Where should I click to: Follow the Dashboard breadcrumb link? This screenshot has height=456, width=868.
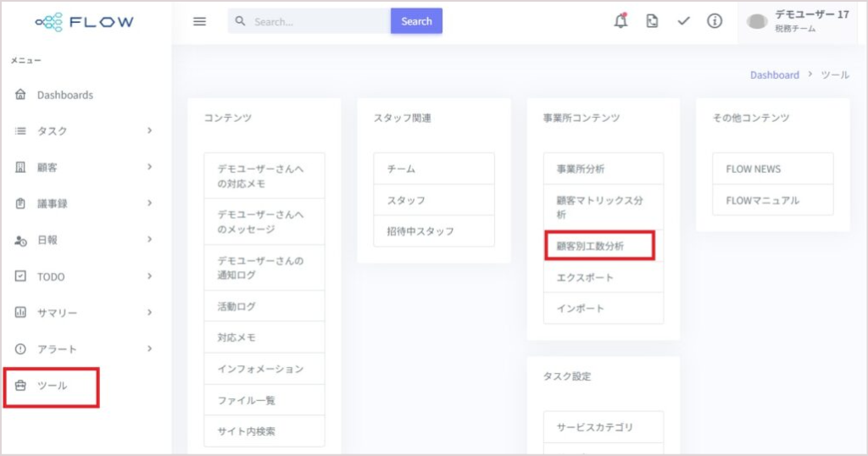click(775, 75)
